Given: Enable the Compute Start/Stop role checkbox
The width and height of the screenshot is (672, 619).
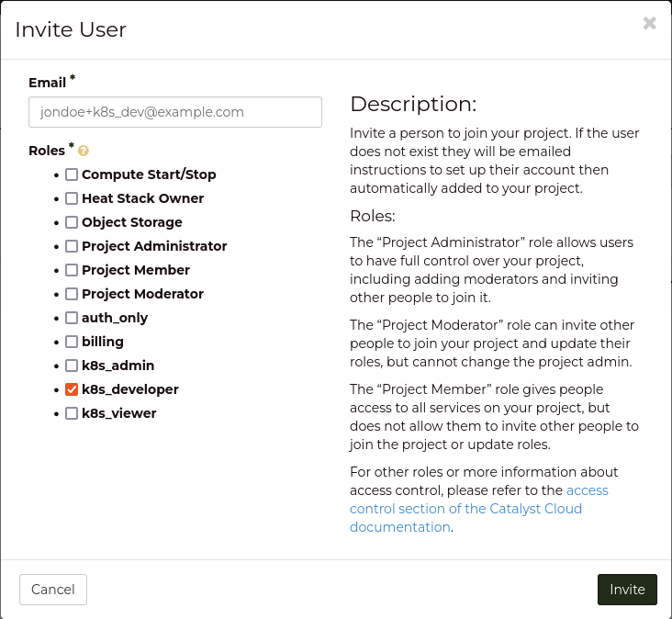Looking at the screenshot, I should [72, 174].
